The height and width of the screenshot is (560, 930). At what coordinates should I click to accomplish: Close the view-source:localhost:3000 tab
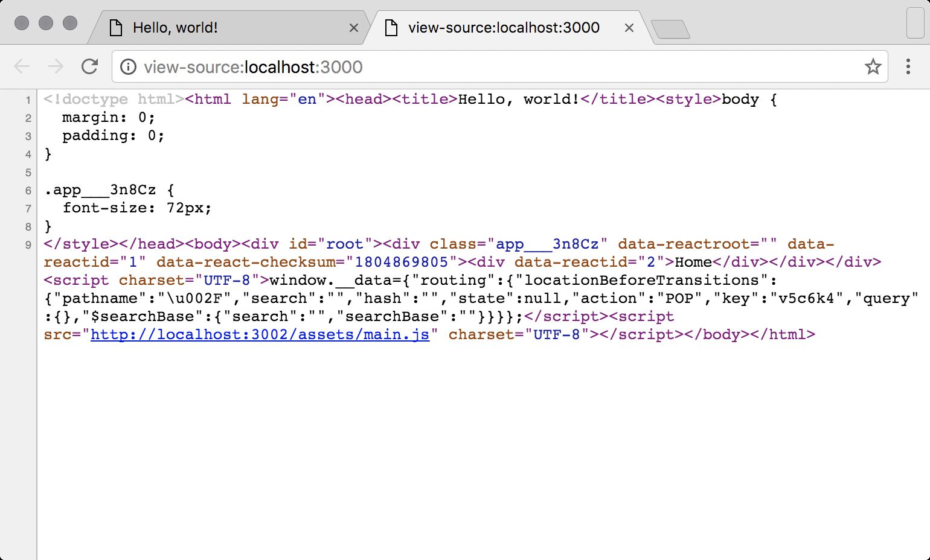(629, 28)
